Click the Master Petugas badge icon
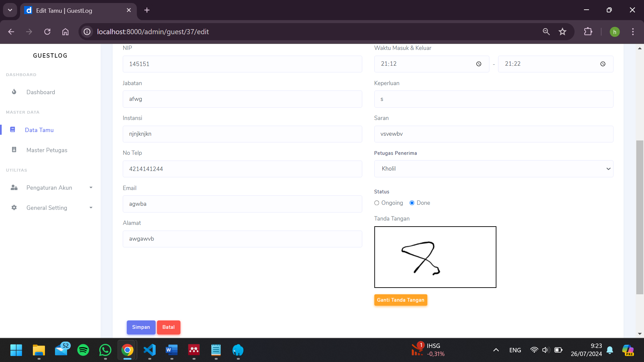The height and width of the screenshot is (362, 644). (14, 150)
